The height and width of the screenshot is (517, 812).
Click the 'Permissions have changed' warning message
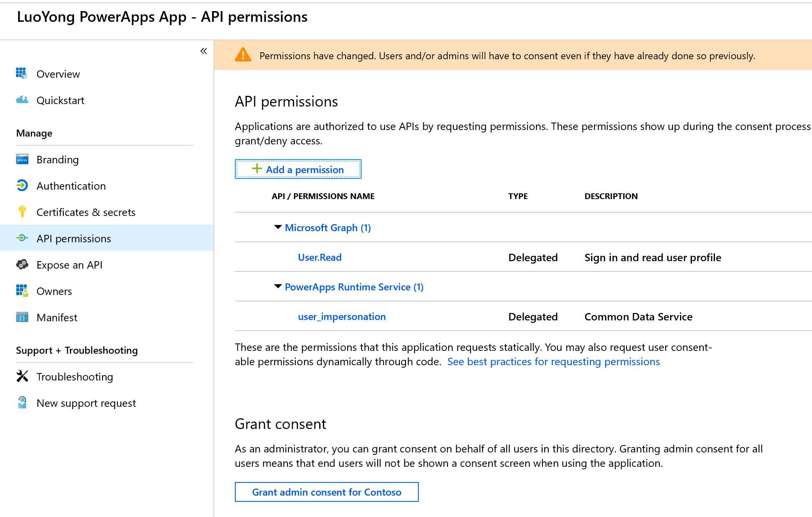[x=507, y=56]
